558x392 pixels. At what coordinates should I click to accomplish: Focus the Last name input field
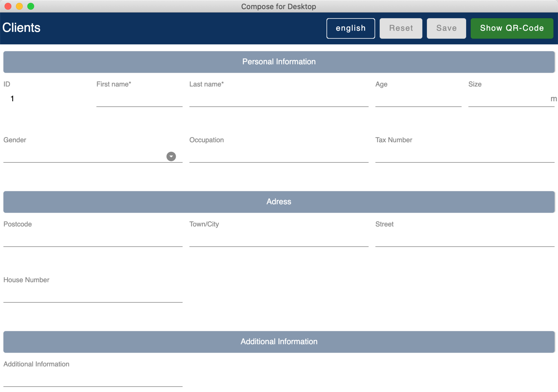(x=279, y=99)
